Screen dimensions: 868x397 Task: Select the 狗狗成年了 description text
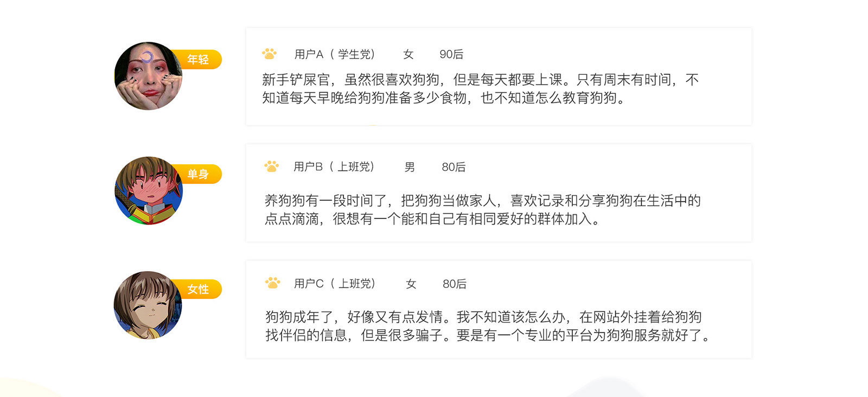pos(487,326)
